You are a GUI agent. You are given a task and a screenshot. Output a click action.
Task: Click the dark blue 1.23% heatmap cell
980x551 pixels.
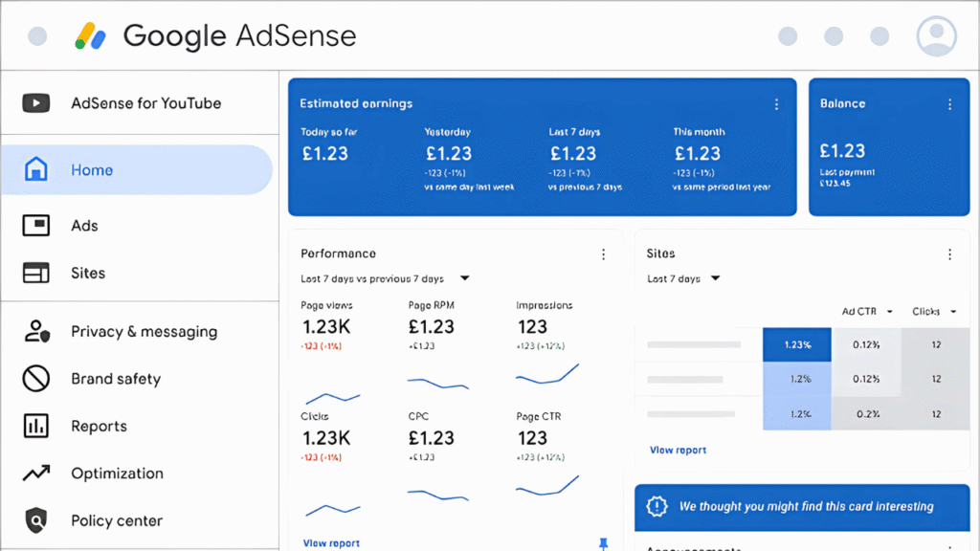pyautogui.click(x=797, y=344)
